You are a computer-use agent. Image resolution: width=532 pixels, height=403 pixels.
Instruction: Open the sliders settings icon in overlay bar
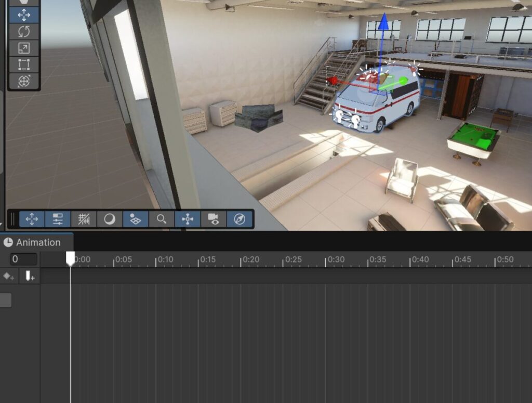click(x=58, y=219)
